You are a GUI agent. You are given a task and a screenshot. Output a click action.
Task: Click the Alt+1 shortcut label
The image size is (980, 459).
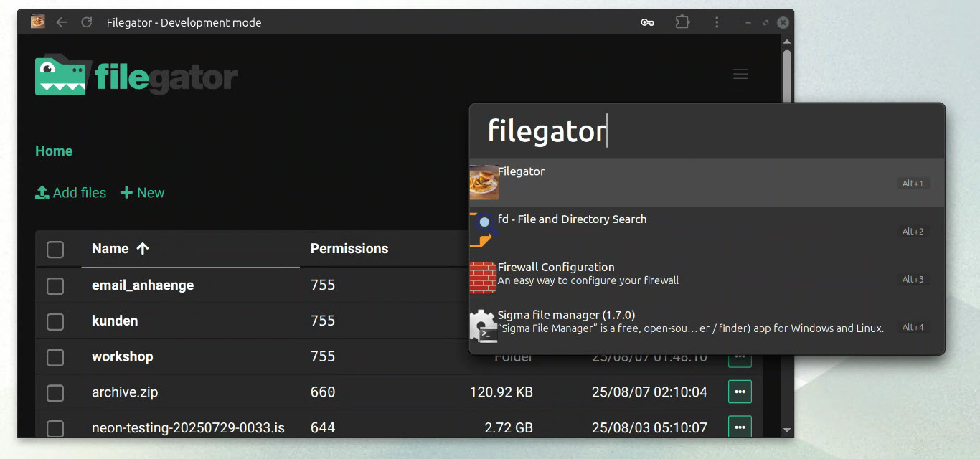(913, 184)
